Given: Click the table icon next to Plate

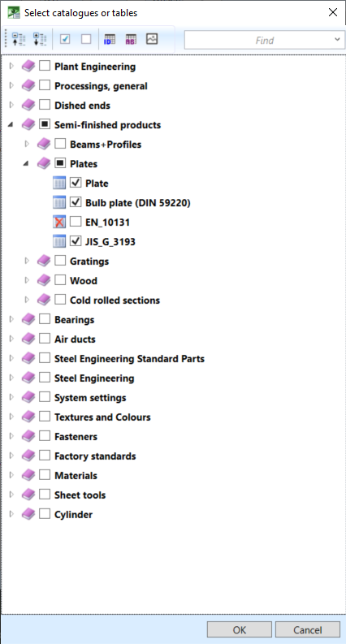Looking at the screenshot, I should click(x=59, y=183).
